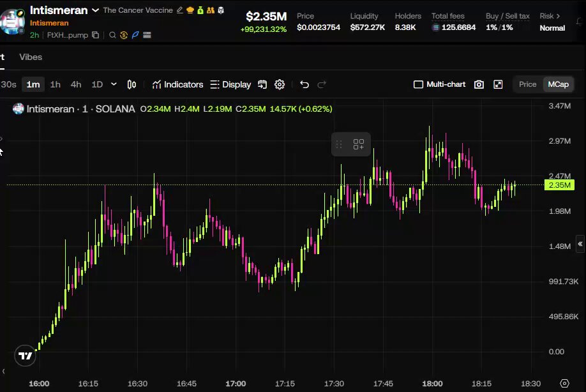This screenshot has width=586, height=392.
Task: Click the orange Intismeran link under the title
Action: point(49,23)
